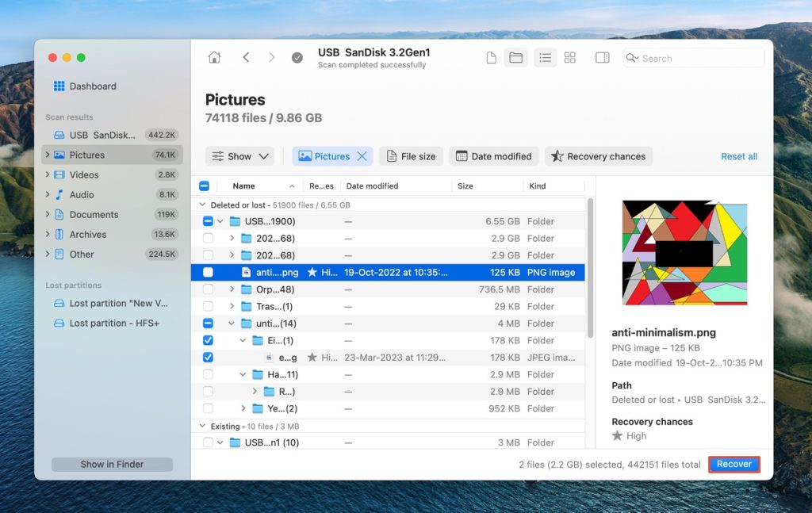Open the folder view icon

[515, 57]
